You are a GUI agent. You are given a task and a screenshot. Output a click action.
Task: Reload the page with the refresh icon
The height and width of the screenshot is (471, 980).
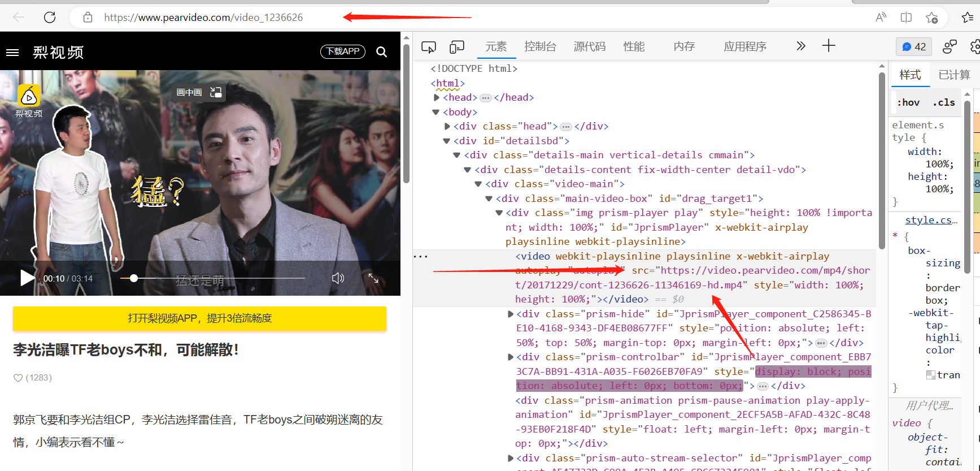coord(50,18)
